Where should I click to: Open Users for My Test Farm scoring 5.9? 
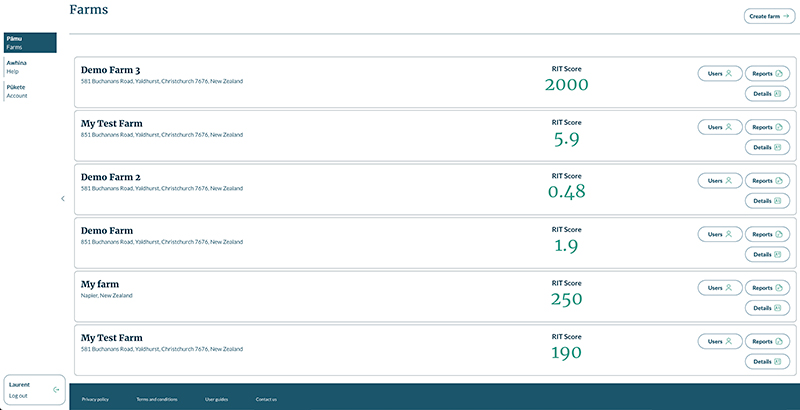(720, 127)
